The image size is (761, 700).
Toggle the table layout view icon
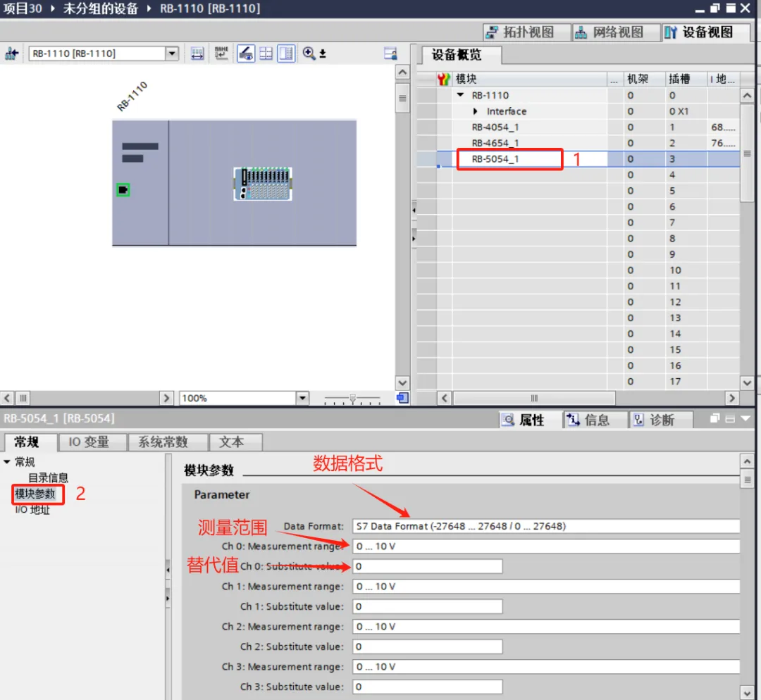point(286,54)
